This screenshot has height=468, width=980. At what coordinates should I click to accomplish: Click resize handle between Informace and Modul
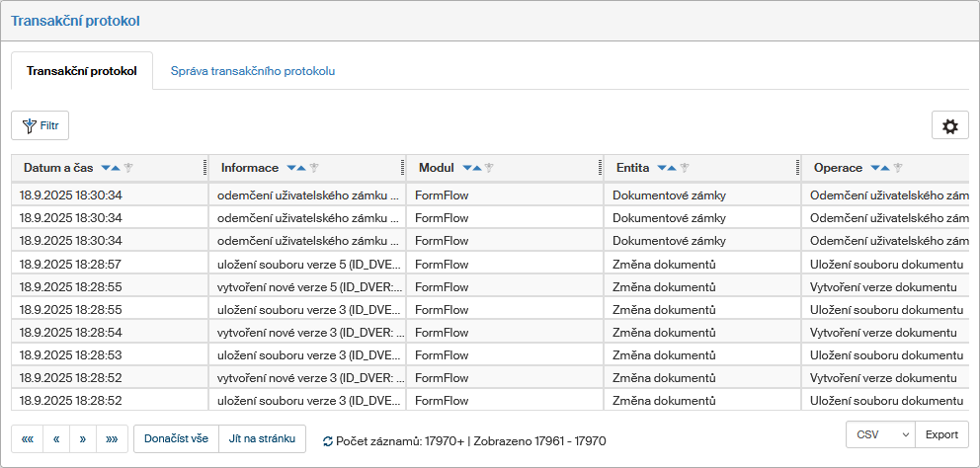(402, 168)
